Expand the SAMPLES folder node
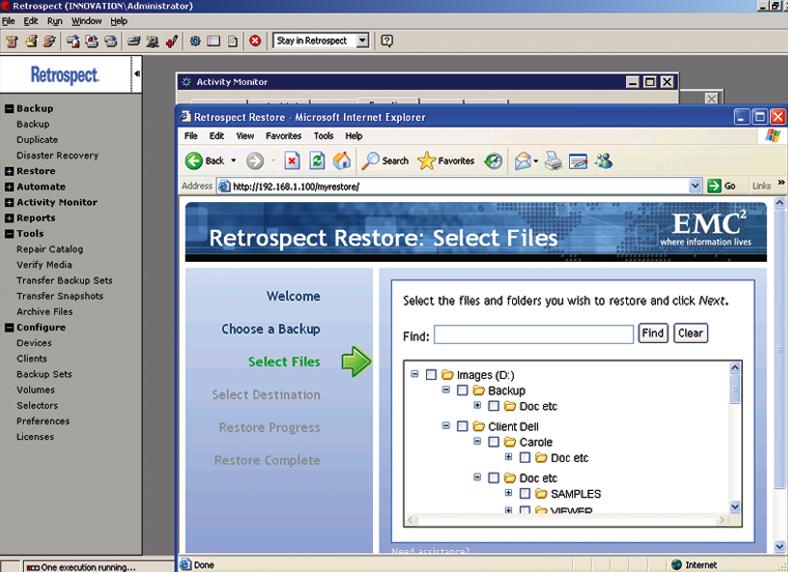 509,493
